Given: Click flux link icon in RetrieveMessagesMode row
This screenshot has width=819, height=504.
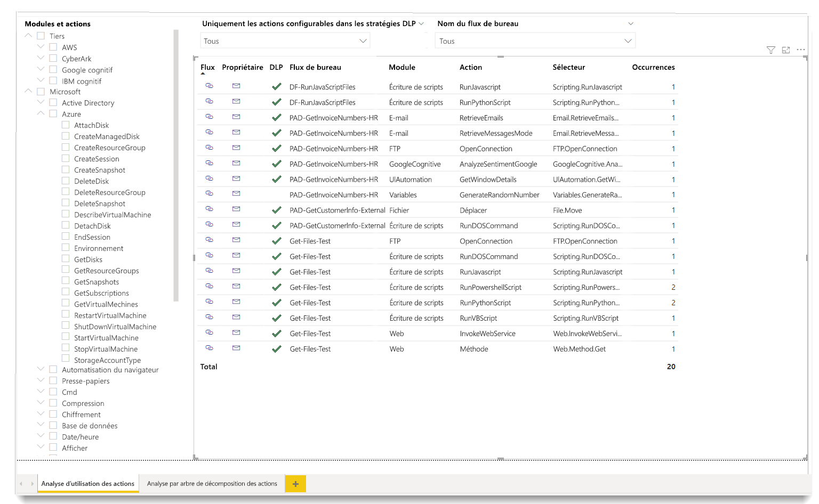Looking at the screenshot, I should pos(209,132).
